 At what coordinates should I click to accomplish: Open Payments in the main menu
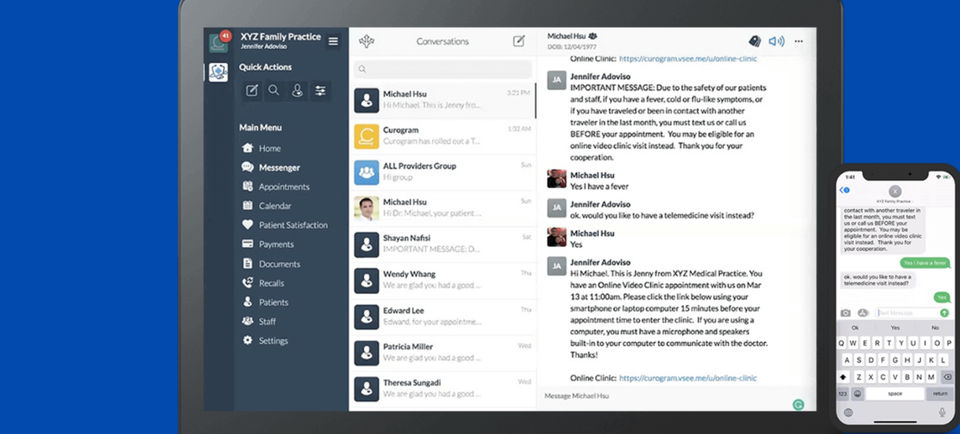268,244
